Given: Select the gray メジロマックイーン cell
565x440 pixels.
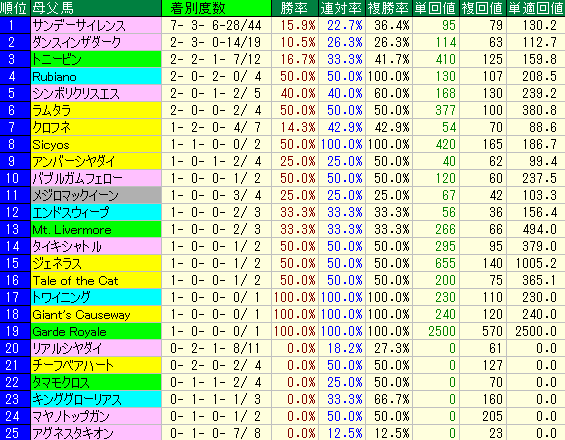Looking at the screenshot, I should (96, 195).
